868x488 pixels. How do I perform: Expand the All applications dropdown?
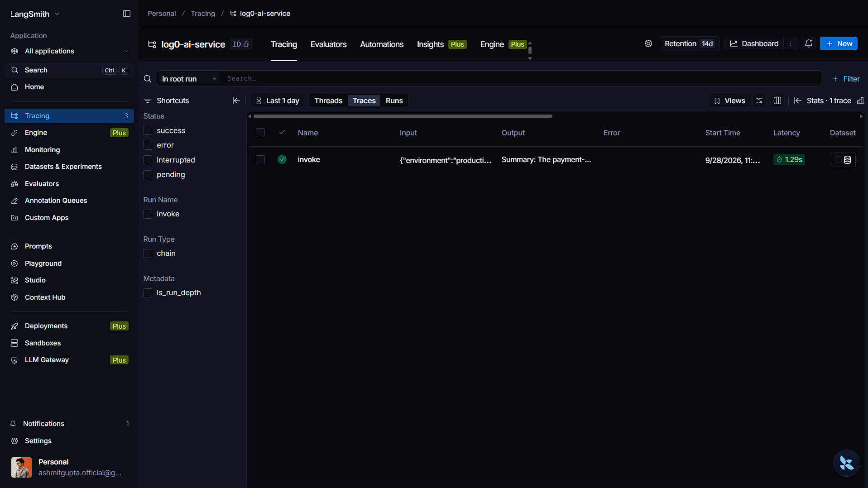point(69,51)
